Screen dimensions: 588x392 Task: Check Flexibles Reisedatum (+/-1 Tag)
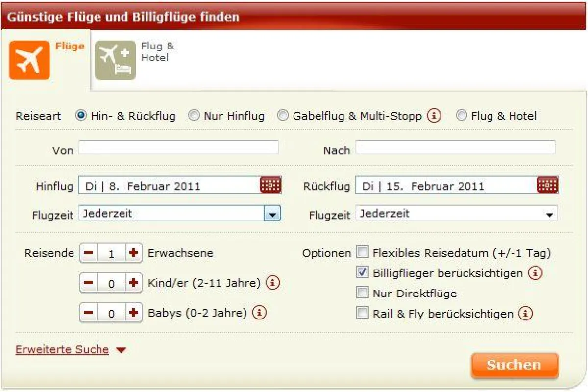pos(363,252)
